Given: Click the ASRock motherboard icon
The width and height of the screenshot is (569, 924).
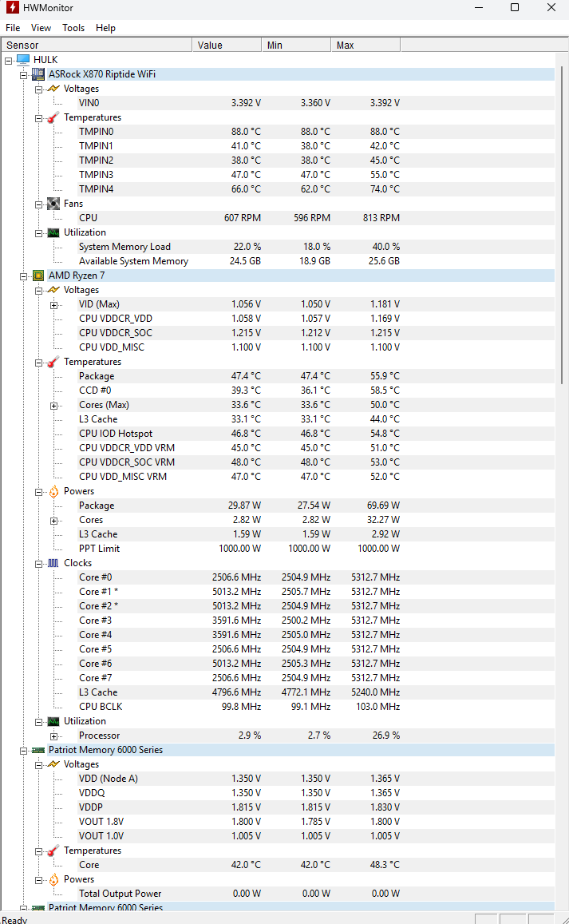Looking at the screenshot, I should 38,74.
